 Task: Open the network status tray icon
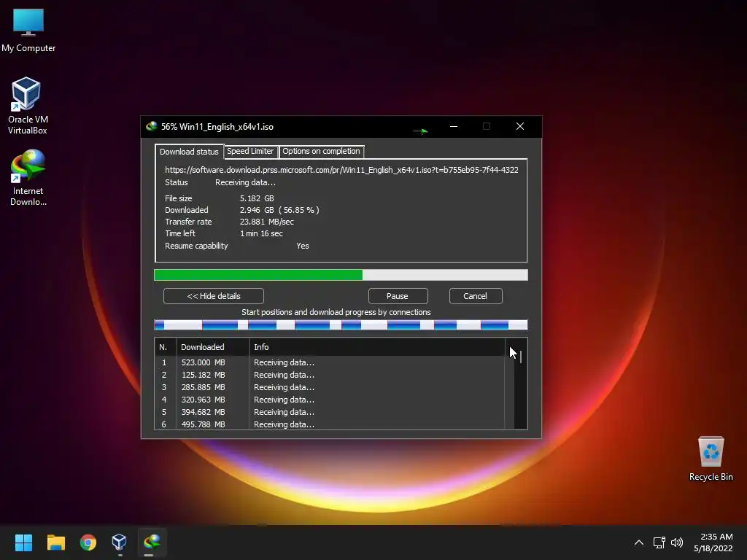659,542
